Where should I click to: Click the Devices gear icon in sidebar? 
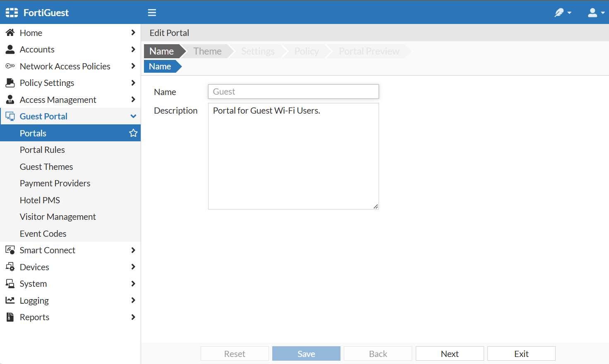point(10,267)
